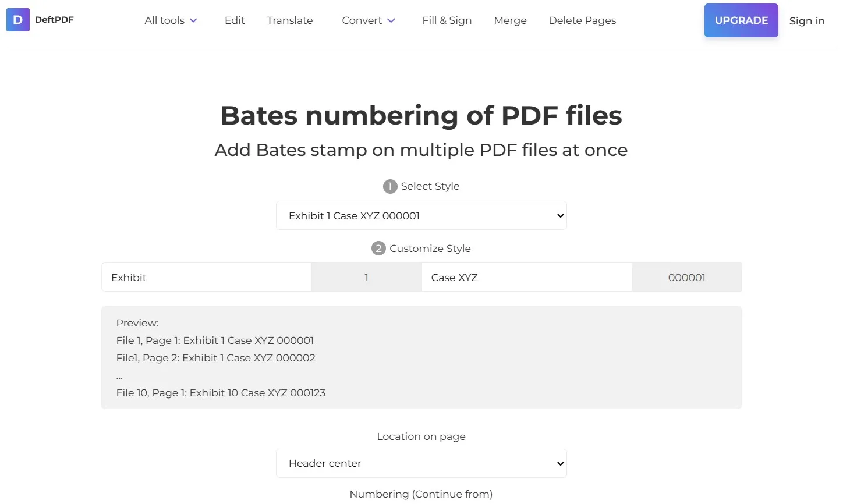Click the UPGRADE button

point(741,20)
